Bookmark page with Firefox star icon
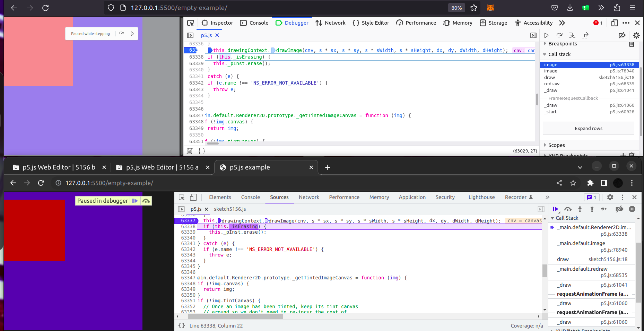This screenshot has height=331, width=644. 474,8
